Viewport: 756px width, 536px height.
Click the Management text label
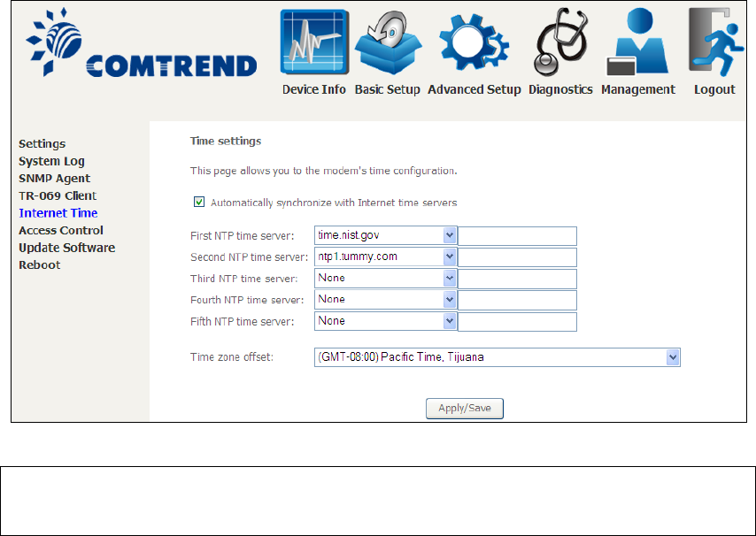click(638, 89)
